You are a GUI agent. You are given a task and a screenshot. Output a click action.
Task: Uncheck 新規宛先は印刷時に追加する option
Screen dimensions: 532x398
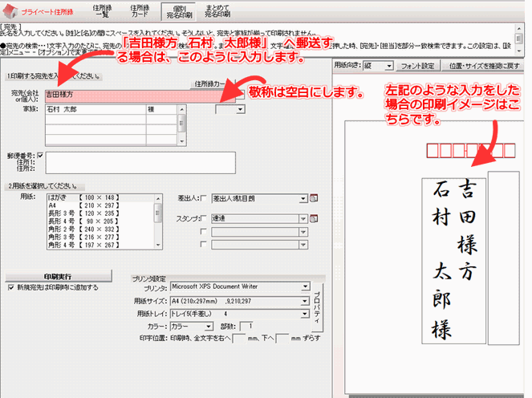pos(10,286)
